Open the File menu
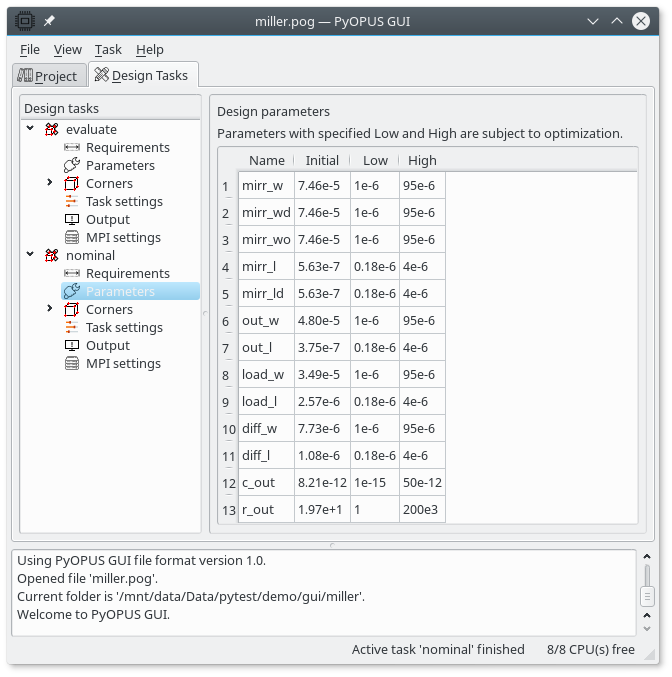This screenshot has width=672, height=677. (30, 49)
